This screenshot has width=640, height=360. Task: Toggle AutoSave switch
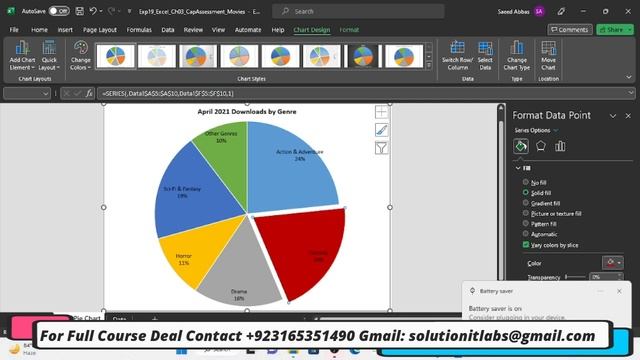59,11
